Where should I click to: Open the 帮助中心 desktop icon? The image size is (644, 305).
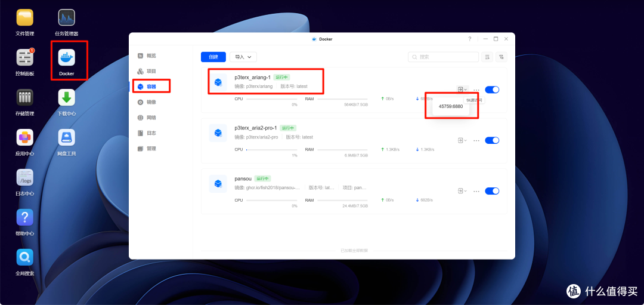[24, 217]
